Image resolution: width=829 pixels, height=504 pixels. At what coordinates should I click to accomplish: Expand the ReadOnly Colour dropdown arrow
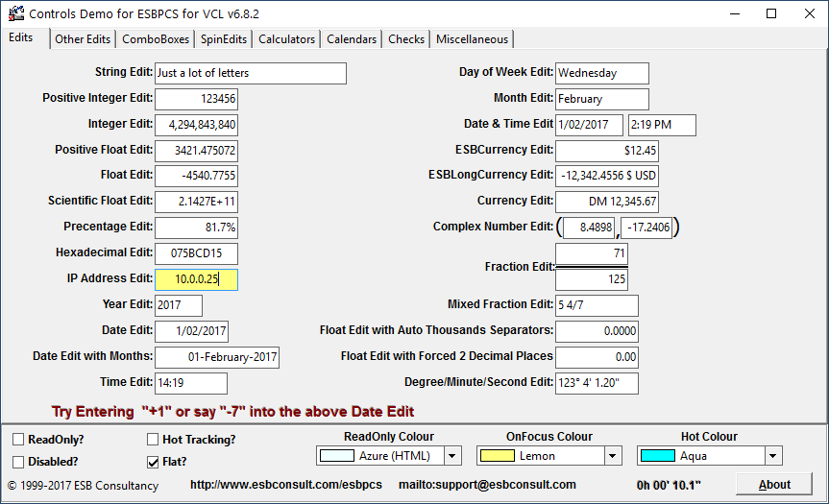pyautogui.click(x=452, y=455)
